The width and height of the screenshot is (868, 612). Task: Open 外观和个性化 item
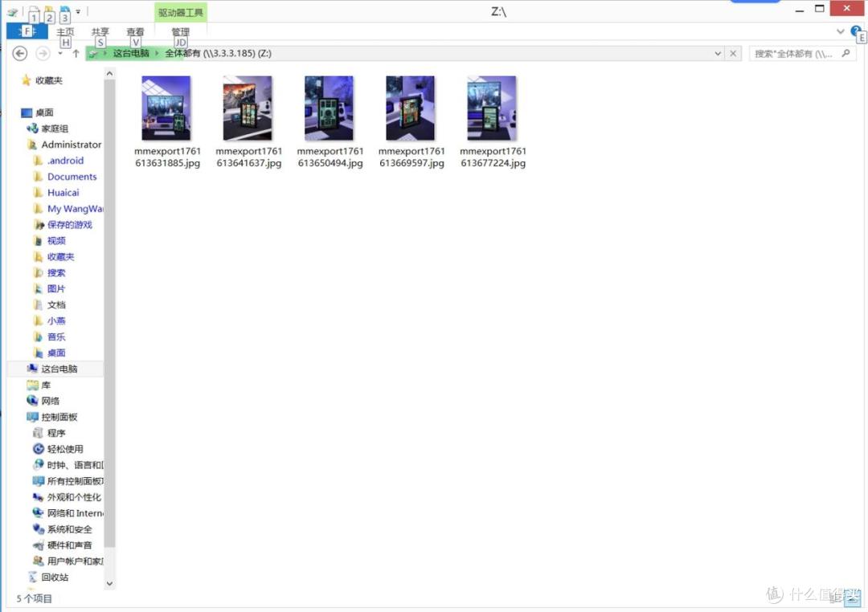(x=68, y=497)
